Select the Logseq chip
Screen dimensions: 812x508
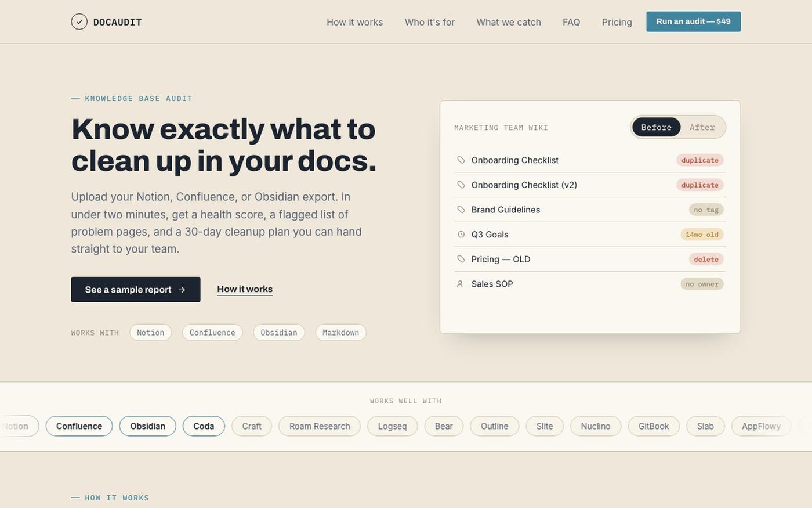pos(393,426)
